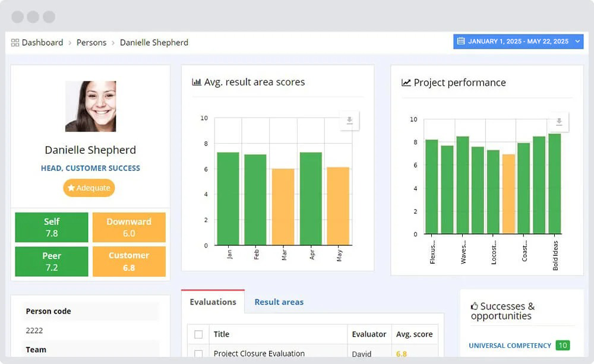Select the Jan bar in the scores chart
Image resolution: width=594 pixels, height=364 pixels.
coord(229,196)
